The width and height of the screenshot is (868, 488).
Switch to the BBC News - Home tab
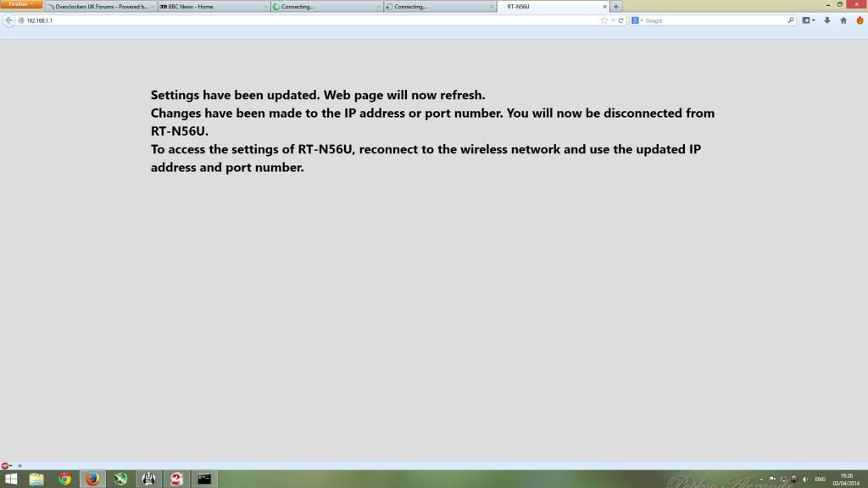coord(213,7)
